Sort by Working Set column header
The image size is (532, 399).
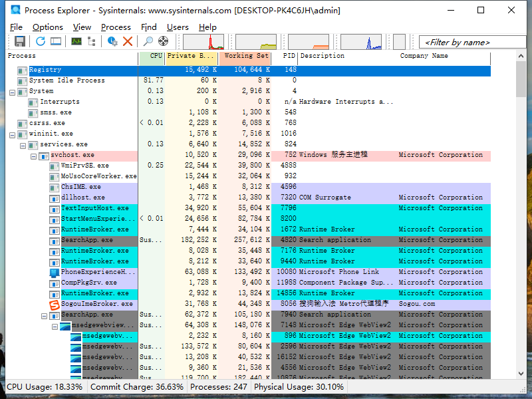click(245, 58)
